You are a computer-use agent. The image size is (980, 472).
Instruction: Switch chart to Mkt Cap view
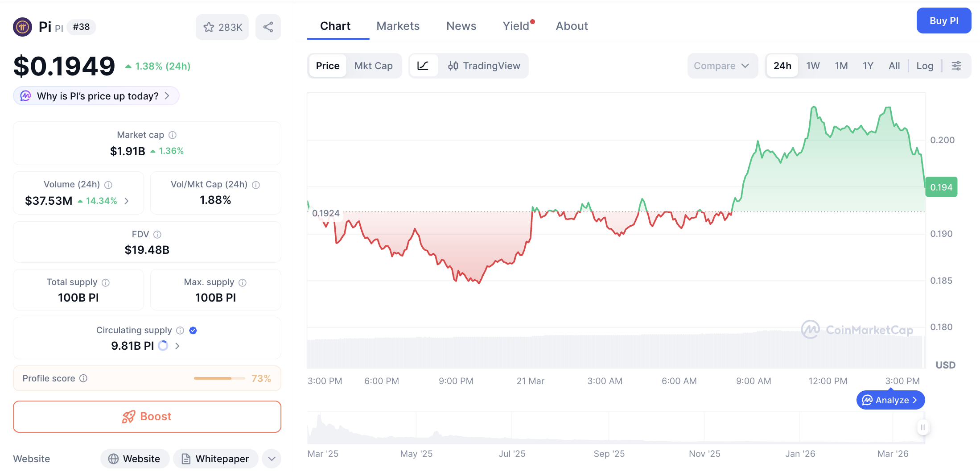[374, 66]
